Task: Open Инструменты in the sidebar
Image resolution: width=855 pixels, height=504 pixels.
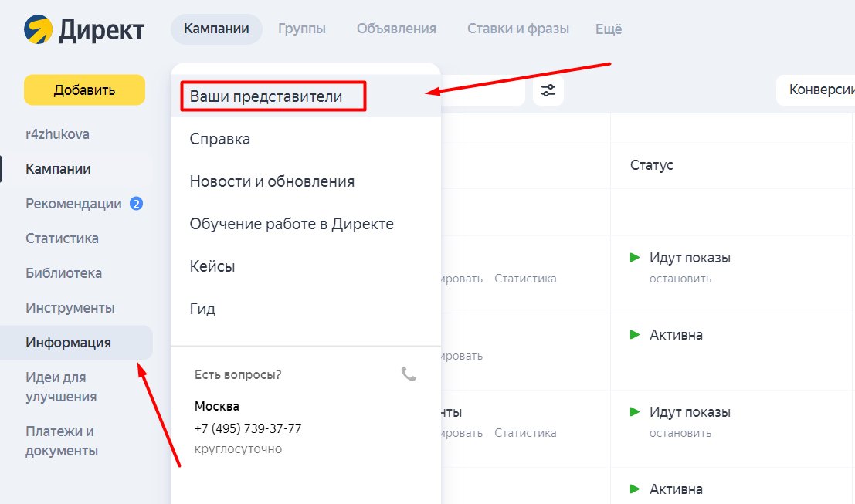Action: (x=70, y=308)
